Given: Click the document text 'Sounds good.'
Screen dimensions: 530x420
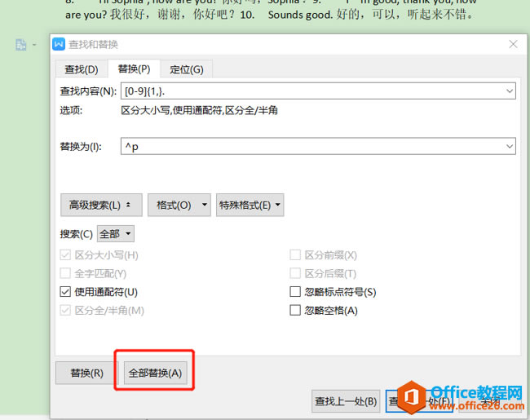Looking at the screenshot, I should pos(300,15).
